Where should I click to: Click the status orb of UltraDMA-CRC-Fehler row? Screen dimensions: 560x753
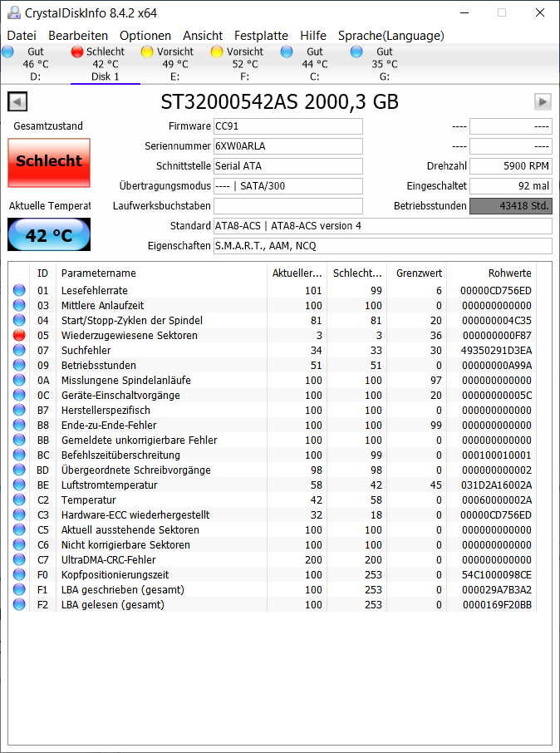coord(19,559)
